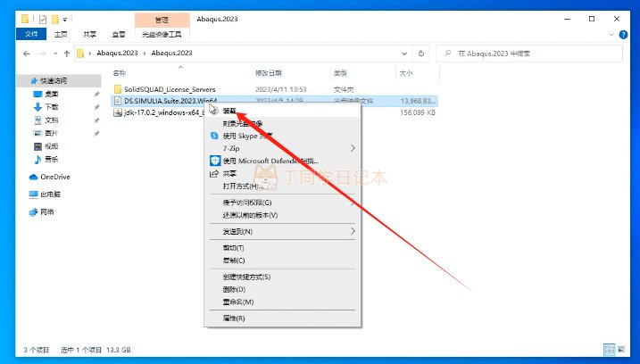
Task: Open 音乐 in navigation pane
Action: [x=52, y=159]
